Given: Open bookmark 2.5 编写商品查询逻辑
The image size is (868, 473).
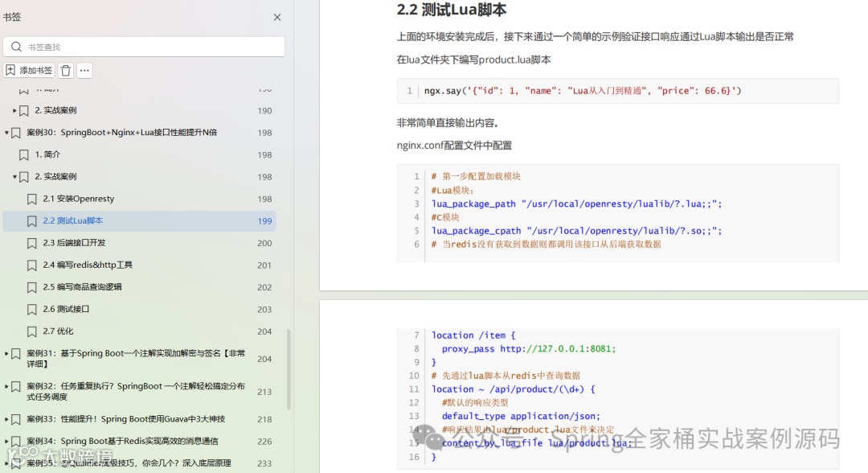Looking at the screenshot, I should 83,287.
